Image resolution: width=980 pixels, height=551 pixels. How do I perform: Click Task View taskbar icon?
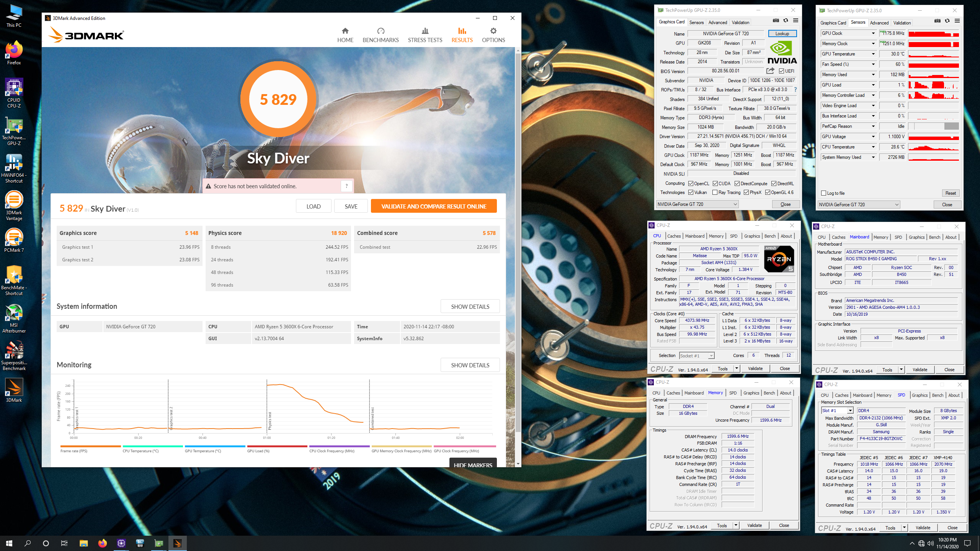64,543
